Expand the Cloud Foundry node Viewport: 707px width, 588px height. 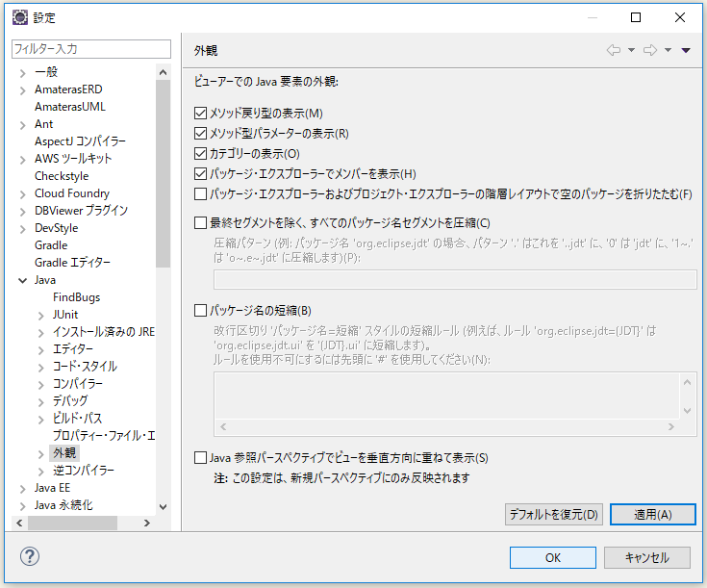tap(22, 194)
